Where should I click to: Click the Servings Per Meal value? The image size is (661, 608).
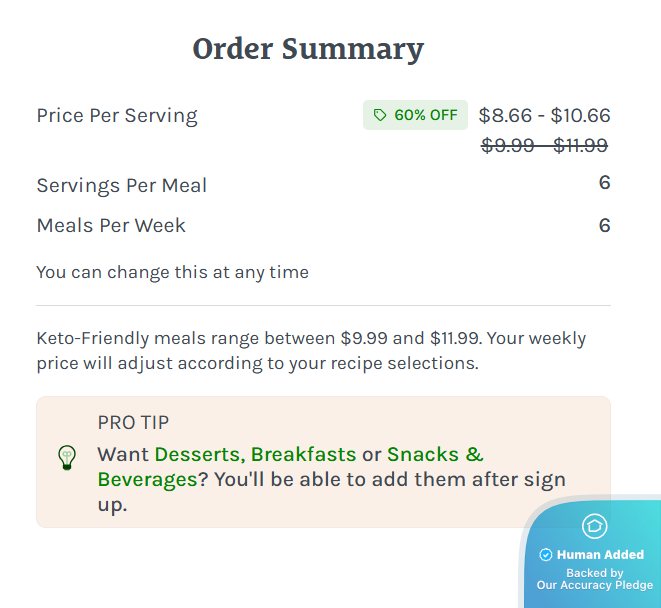604,183
